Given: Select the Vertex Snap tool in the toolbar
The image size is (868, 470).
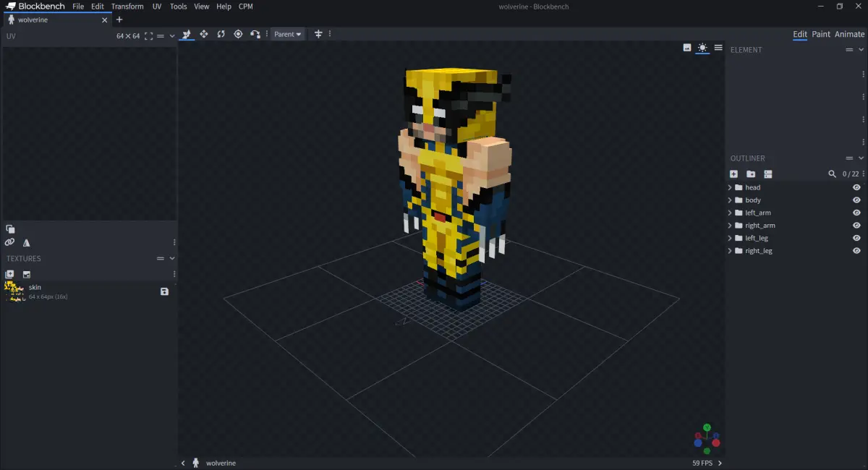Looking at the screenshot, I should point(255,34).
